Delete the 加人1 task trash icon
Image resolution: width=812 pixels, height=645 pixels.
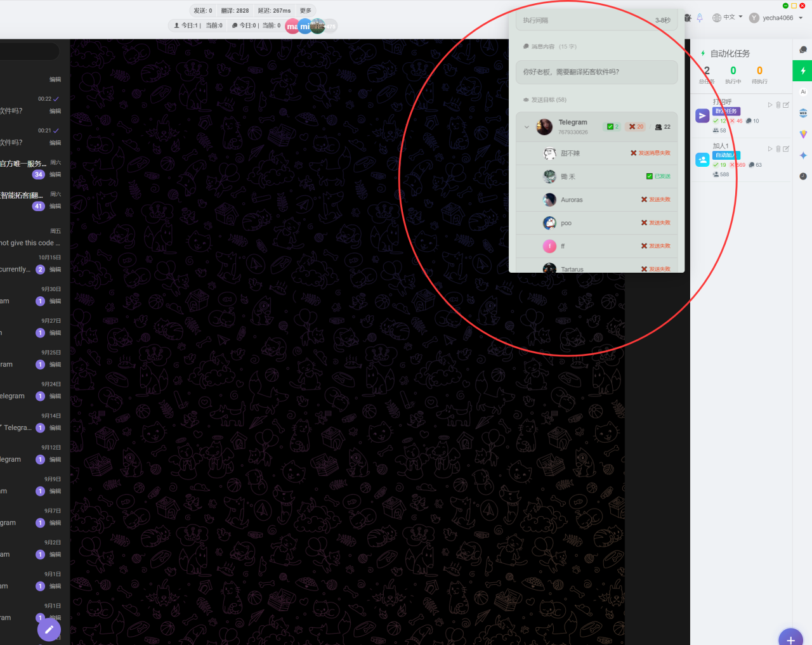click(778, 149)
